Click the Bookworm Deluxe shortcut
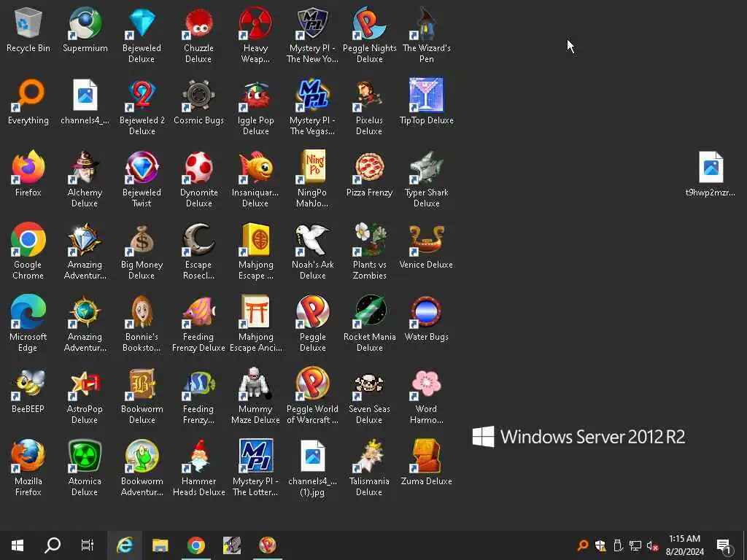This screenshot has width=747, height=560. [x=142, y=396]
